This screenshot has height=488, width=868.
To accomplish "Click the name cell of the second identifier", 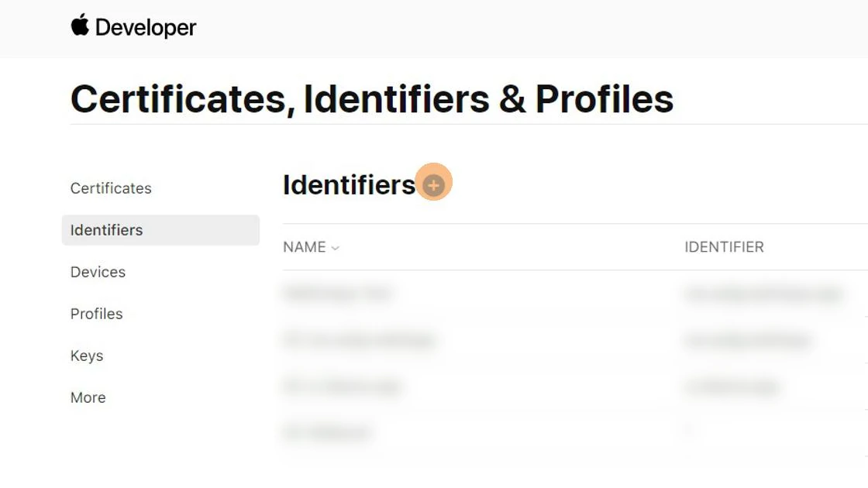I will (x=359, y=340).
